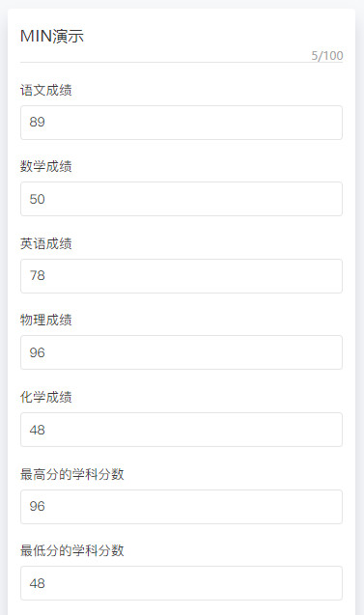Click the divider line under the MIN演示 title
Image resolution: width=364 pixels, height=615 pixels.
tap(182, 62)
